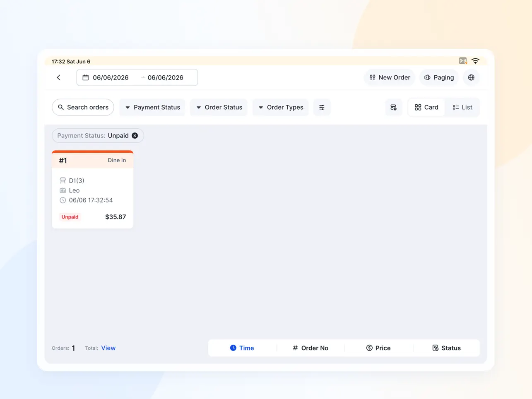Click the Dine in label on order #1
The image size is (532, 399).
(x=117, y=160)
